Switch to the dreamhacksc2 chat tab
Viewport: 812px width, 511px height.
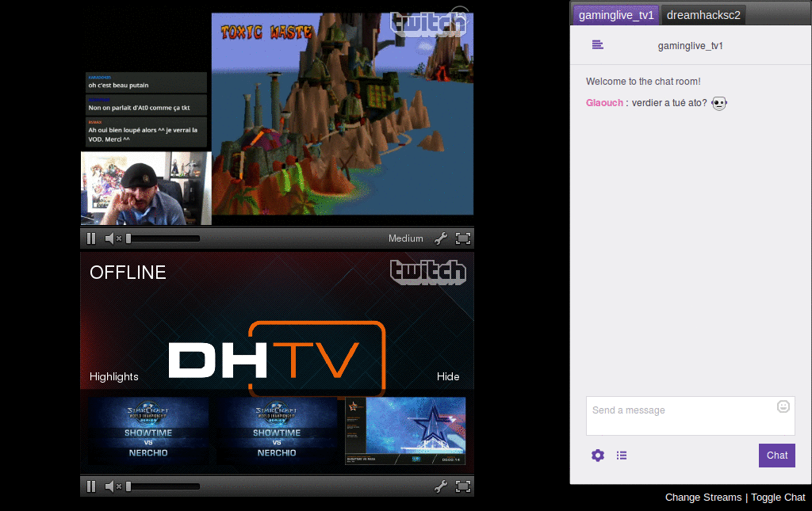point(703,15)
